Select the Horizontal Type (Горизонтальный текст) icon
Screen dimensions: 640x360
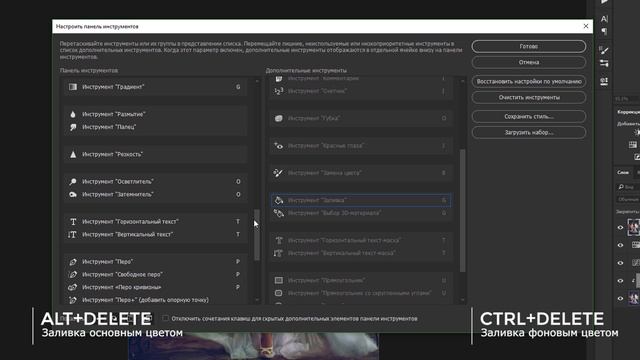point(73,222)
